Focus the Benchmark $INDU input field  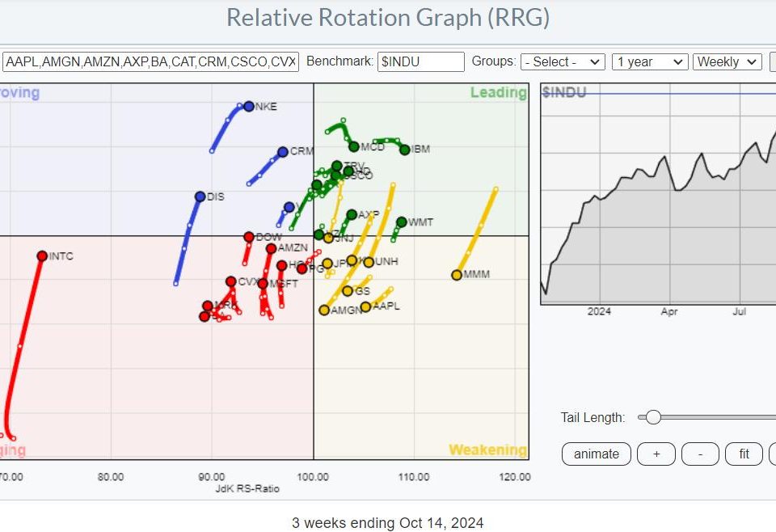coord(420,61)
